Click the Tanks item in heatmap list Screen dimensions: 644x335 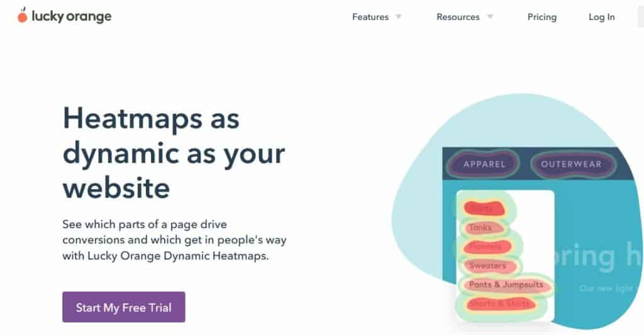click(x=480, y=228)
